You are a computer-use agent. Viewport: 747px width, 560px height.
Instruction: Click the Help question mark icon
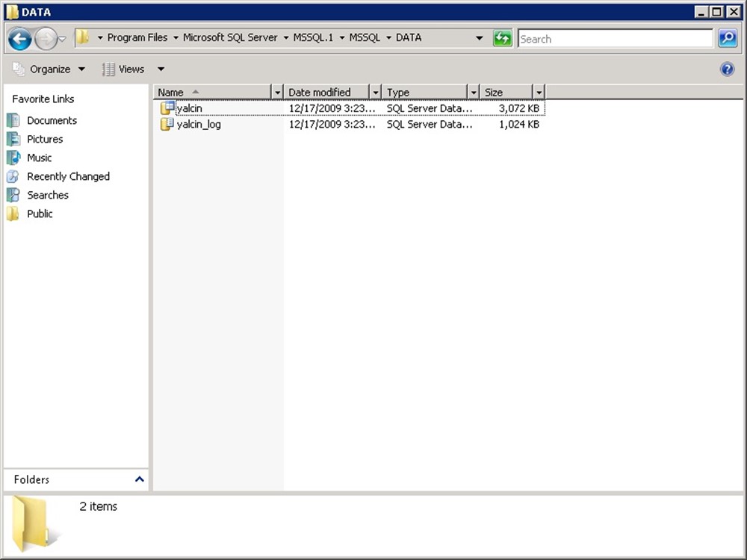pyautogui.click(x=727, y=69)
